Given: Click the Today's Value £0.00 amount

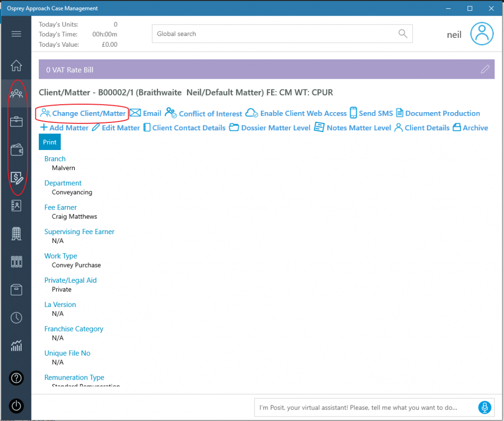Looking at the screenshot, I should coord(110,45).
